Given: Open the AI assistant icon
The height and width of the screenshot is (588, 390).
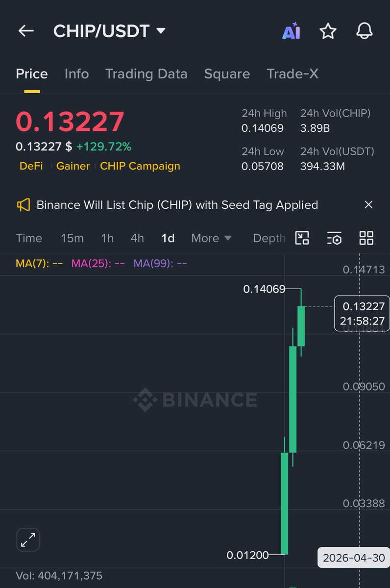Looking at the screenshot, I should pos(291,32).
